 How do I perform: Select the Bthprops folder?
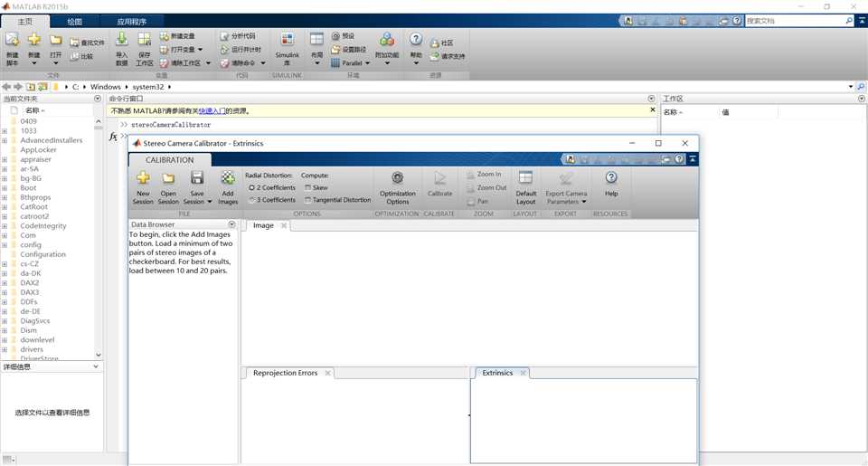coord(35,197)
